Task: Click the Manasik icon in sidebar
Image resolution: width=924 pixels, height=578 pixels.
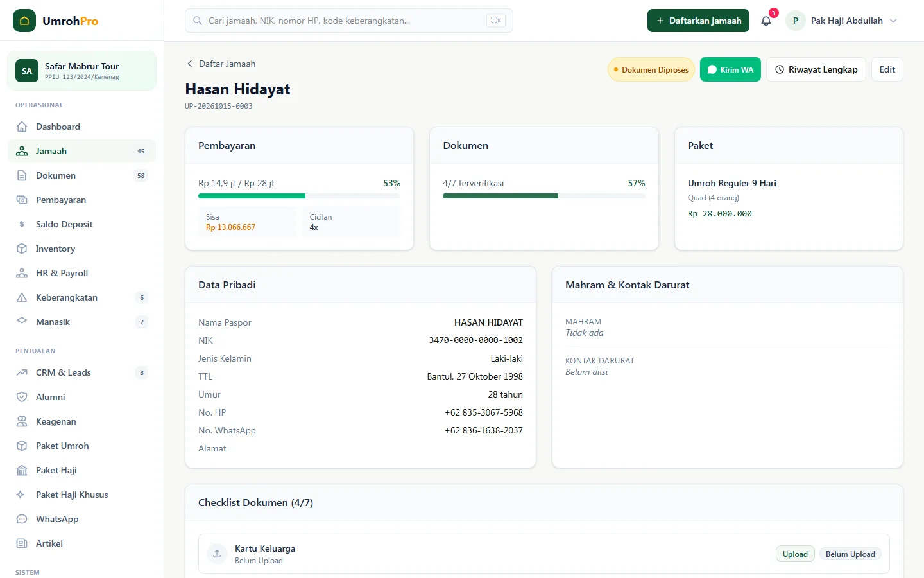Action: (x=22, y=322)
